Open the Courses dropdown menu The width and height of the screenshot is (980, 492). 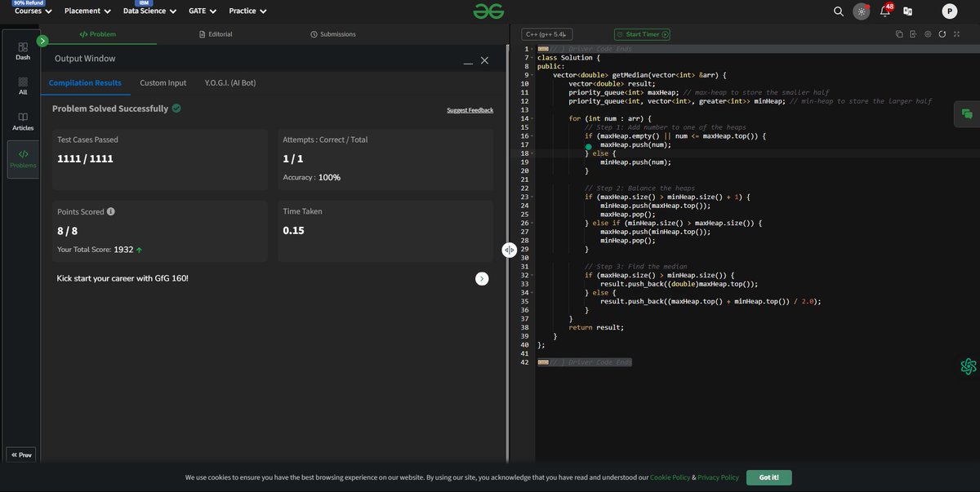click(x=33, y=11)
